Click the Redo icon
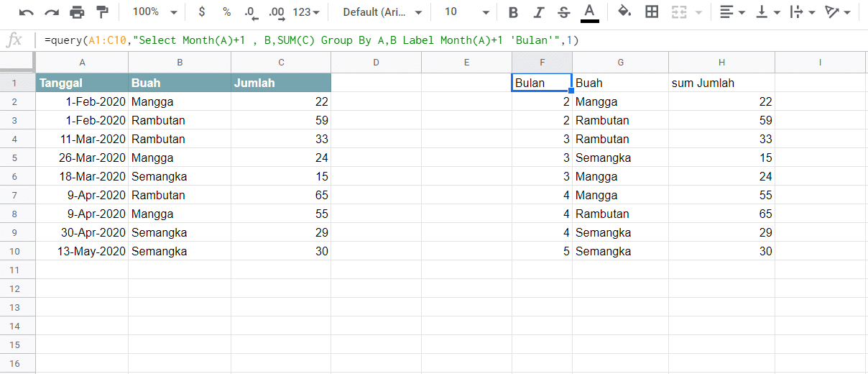 coord(52,12)
